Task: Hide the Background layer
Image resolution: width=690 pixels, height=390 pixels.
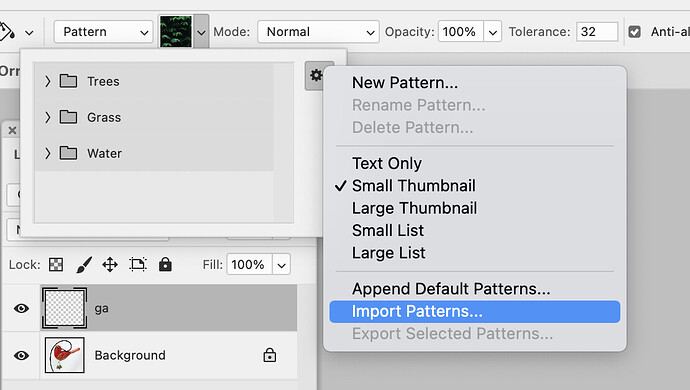Action: click(x=22, y=355)
